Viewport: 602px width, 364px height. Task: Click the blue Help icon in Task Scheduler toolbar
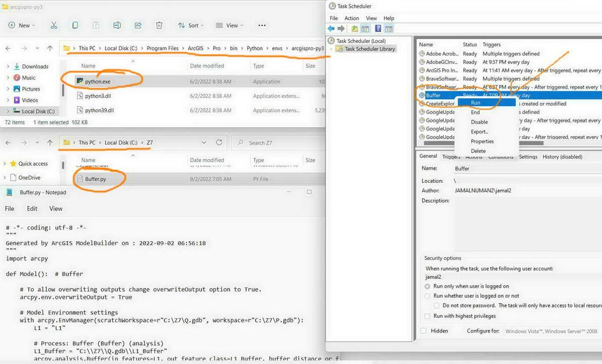point(378,29)
